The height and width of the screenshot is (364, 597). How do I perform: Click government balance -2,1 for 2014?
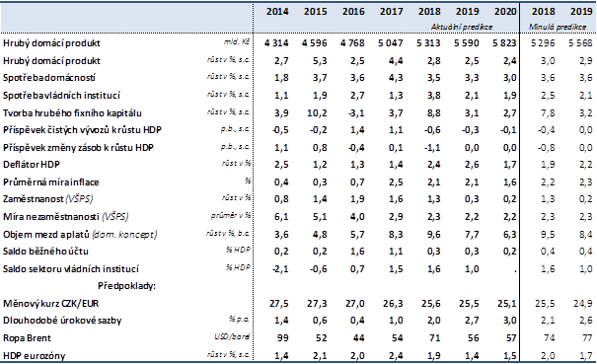[280, 269]
